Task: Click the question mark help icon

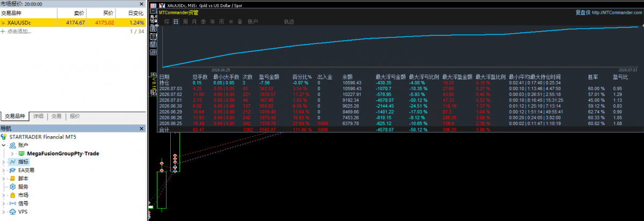Action: (153, 36)
